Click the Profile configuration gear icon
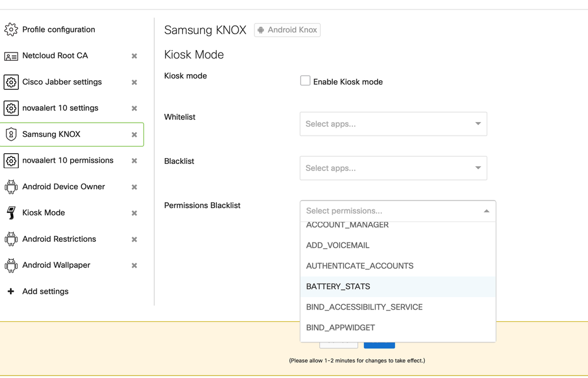 click(11, 29)
